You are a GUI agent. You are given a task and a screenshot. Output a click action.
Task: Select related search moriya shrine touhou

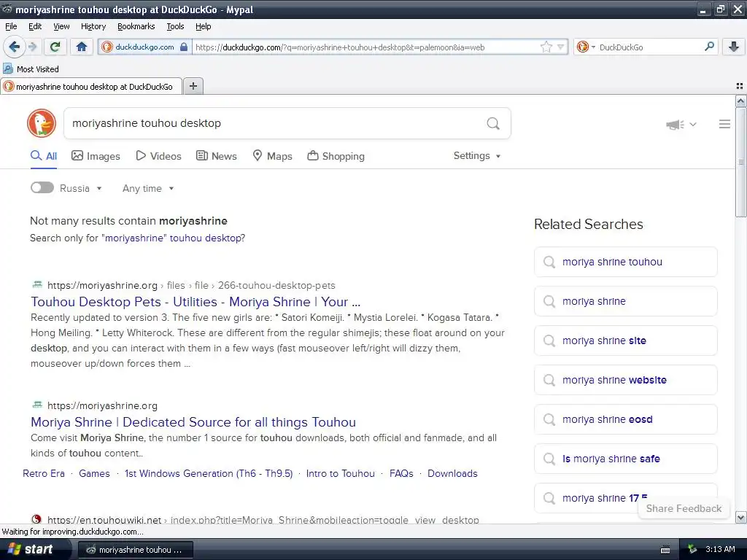(625, 262)
